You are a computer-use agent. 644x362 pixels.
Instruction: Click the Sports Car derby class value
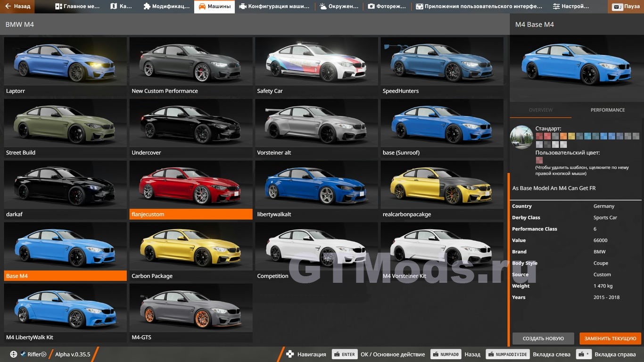tap(605, 217)
